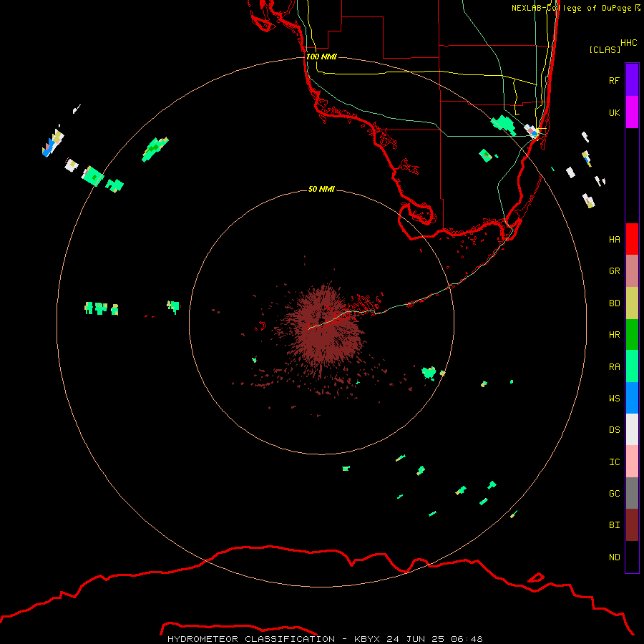
Task: Select the light pink IC legend swatch
Action: click(632, 462)
